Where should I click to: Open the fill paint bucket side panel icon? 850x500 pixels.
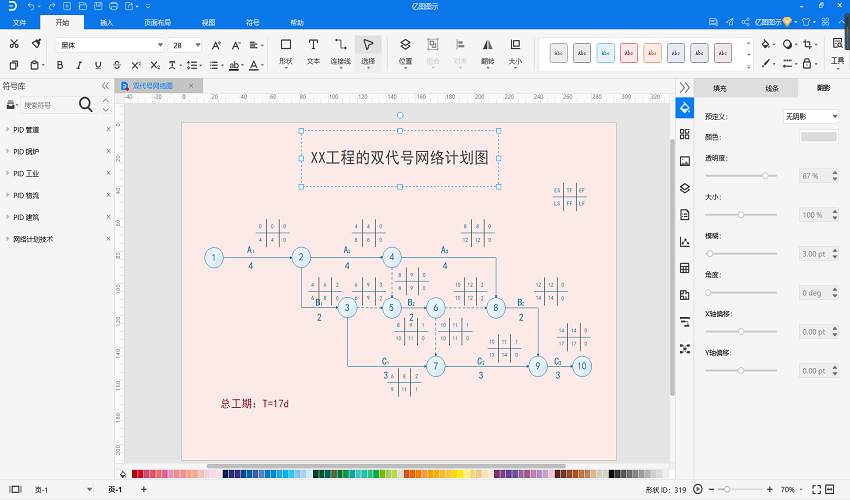(x=685, y=107)
